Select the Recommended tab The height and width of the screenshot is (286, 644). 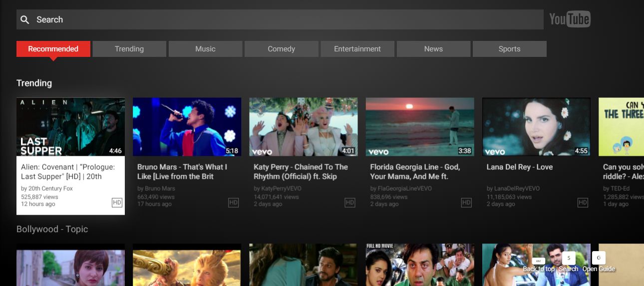tap(53, 49)
